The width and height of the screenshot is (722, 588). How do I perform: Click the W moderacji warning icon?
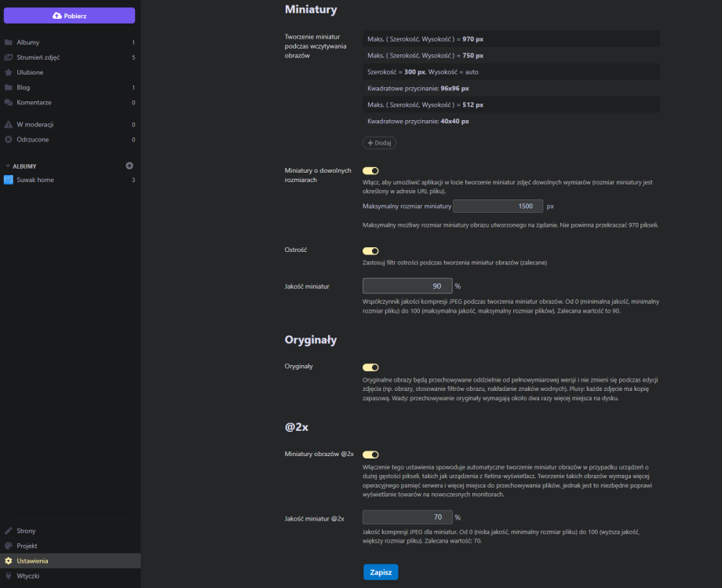8,124
